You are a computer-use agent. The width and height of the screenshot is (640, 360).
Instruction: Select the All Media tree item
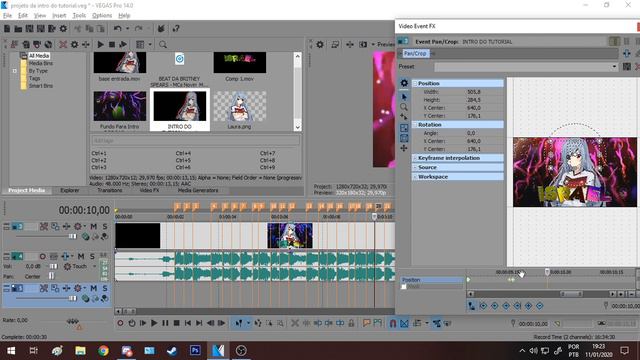(39, 56)
